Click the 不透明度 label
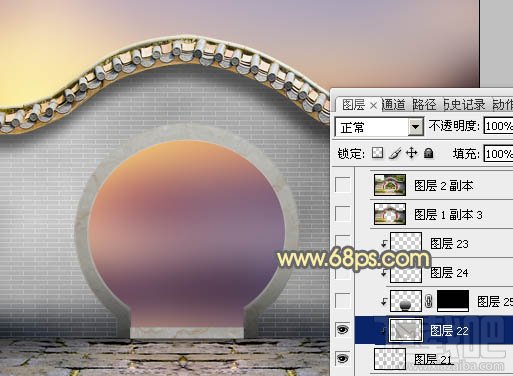The width and height of the screenshot is (513, 376). click(x=454, y=126)
